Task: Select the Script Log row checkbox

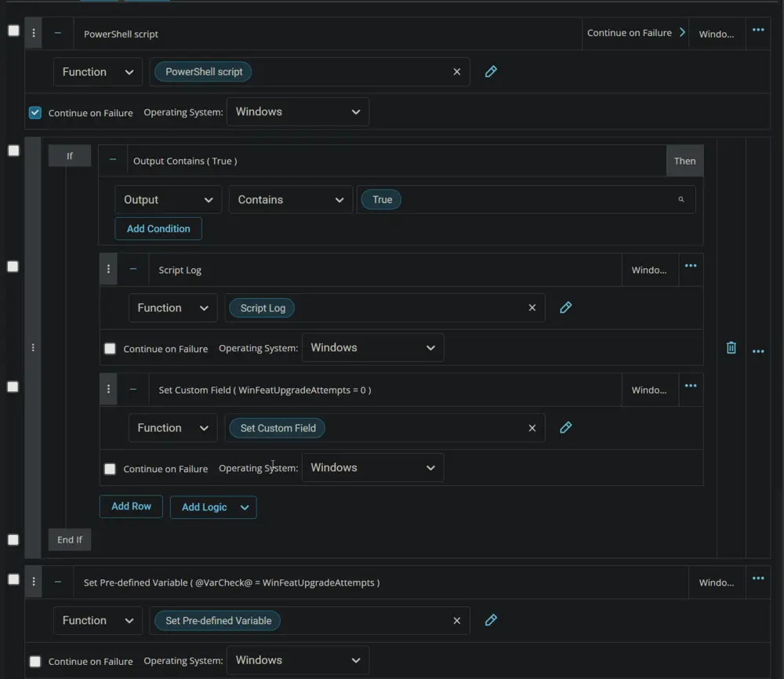Action: pos(13,267)
